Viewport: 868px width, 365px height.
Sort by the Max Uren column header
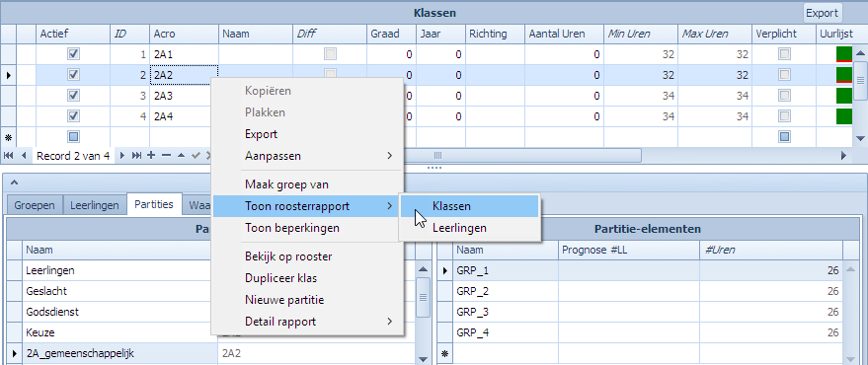coord(715,34)
